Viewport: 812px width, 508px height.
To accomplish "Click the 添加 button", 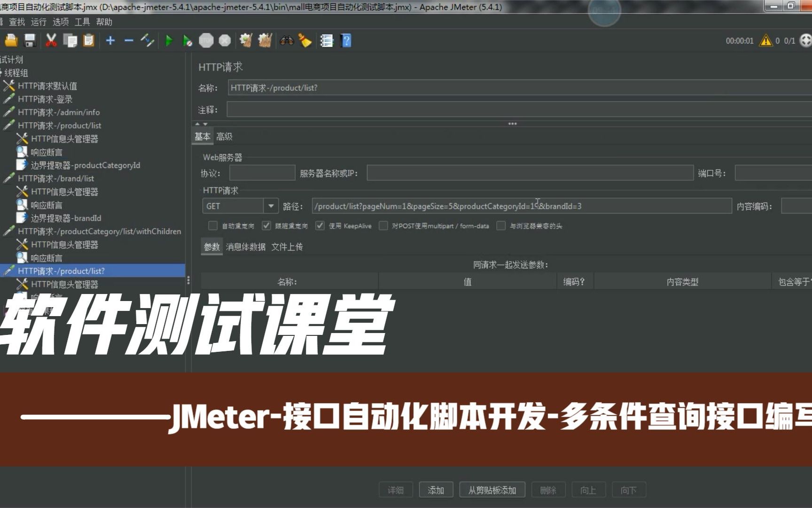I will point(436,490).
